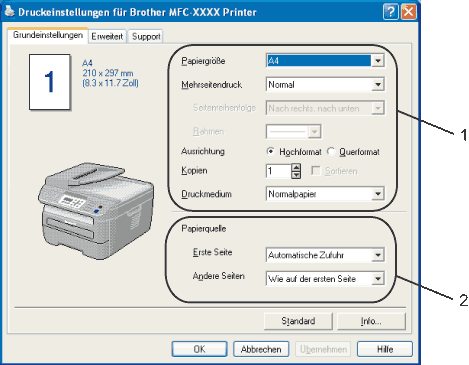Click the Ausrichtung label
Screen dimensions: 469x365
(x=203, y=151)
